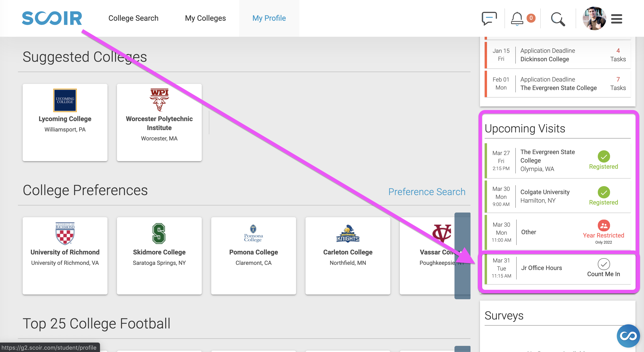The width and height of the screenshot is (644, 352).
Task: Click the 4 Tasks count for Dickinson
Action: (x=618, y=55)
